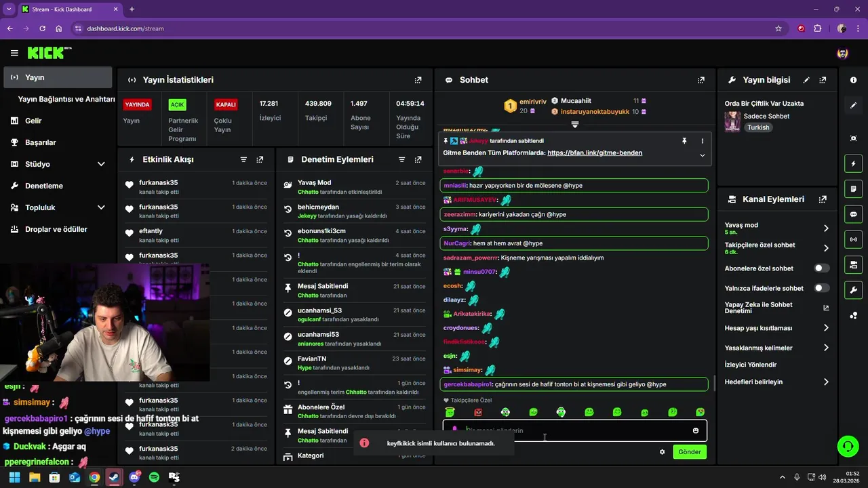Open chat settings gear icon
This screenshot has width=868, height=488.
tap(662, 452)
